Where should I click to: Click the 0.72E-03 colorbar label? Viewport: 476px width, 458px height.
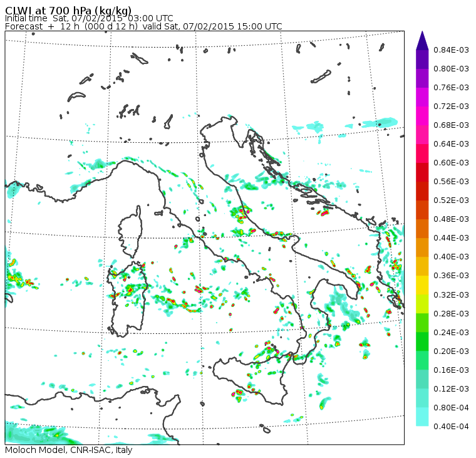451,107
